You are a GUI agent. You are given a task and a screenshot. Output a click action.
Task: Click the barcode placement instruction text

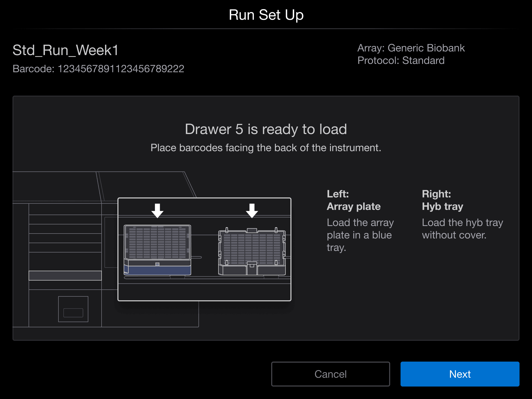(266, 148)
